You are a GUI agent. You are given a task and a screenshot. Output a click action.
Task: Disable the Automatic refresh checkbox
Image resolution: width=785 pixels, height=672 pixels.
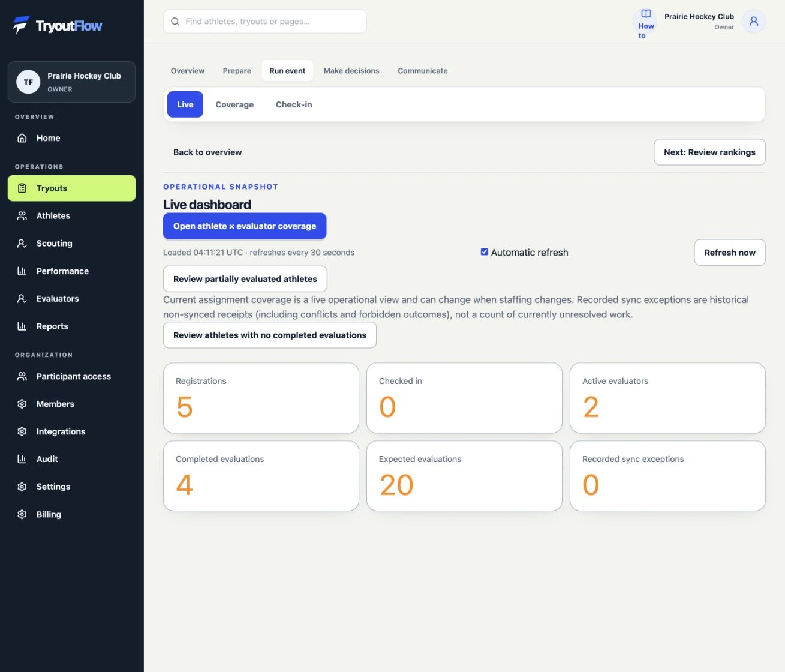coord(485,252)
